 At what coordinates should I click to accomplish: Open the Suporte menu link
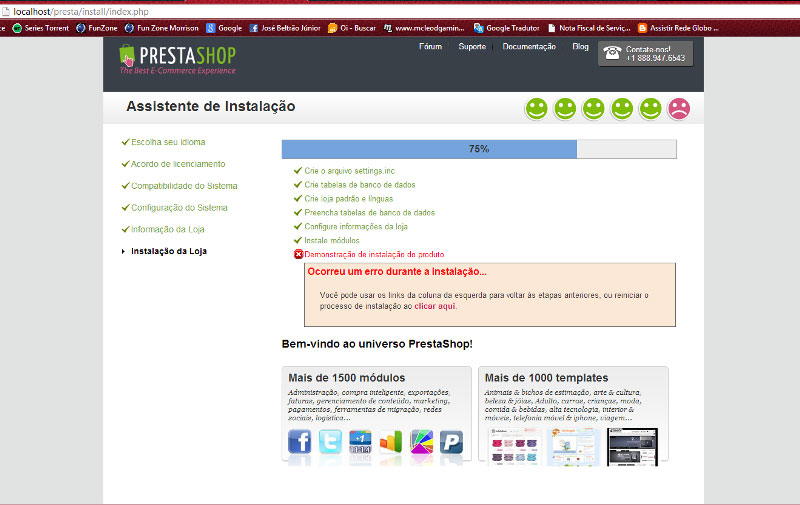pyautogui.click(x=472, y=46)
